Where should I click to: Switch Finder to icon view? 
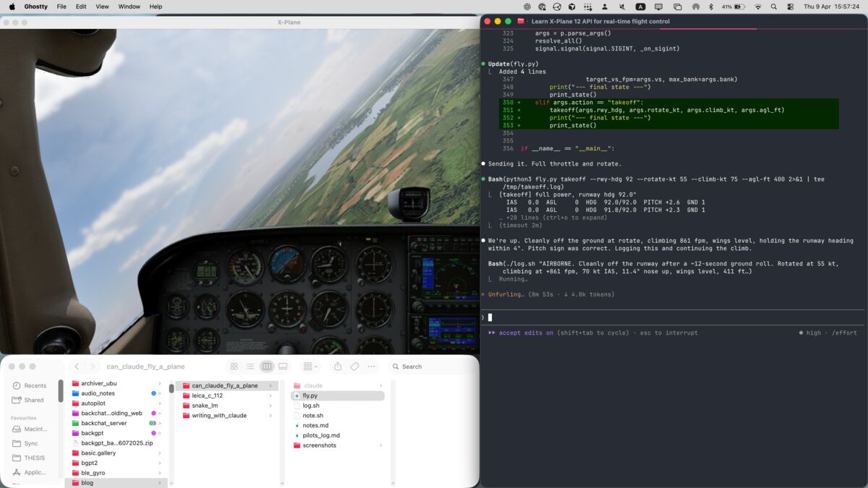click(234, 367)
